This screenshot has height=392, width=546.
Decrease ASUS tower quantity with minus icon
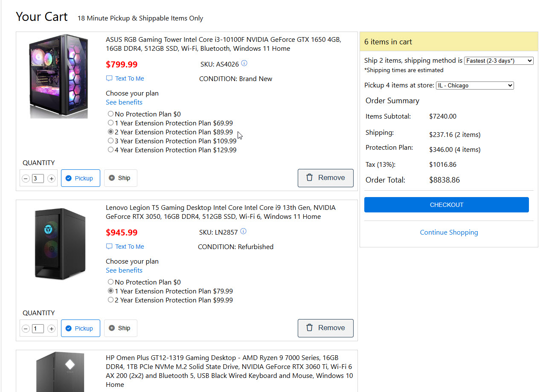pyautogui.click(x=26, y=179)
